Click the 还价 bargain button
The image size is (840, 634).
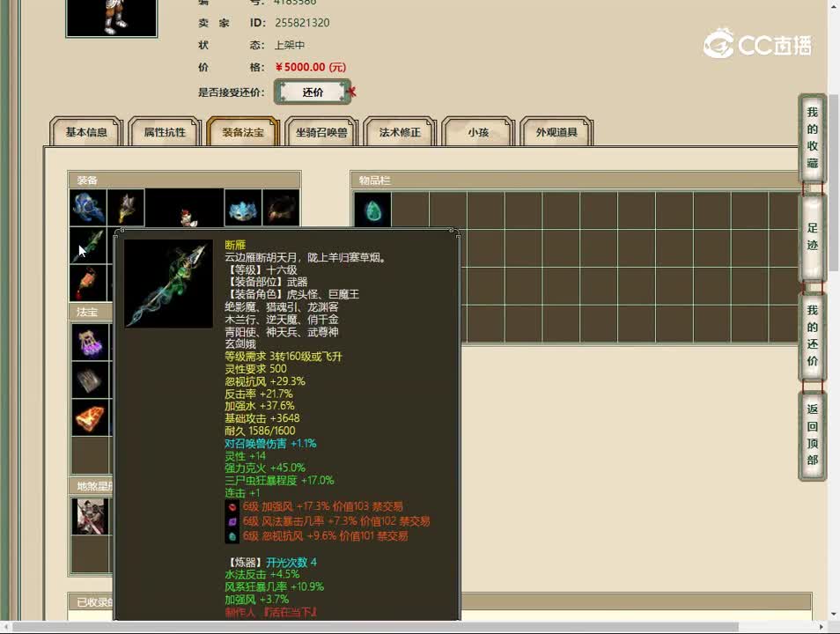tap(313, 92)
